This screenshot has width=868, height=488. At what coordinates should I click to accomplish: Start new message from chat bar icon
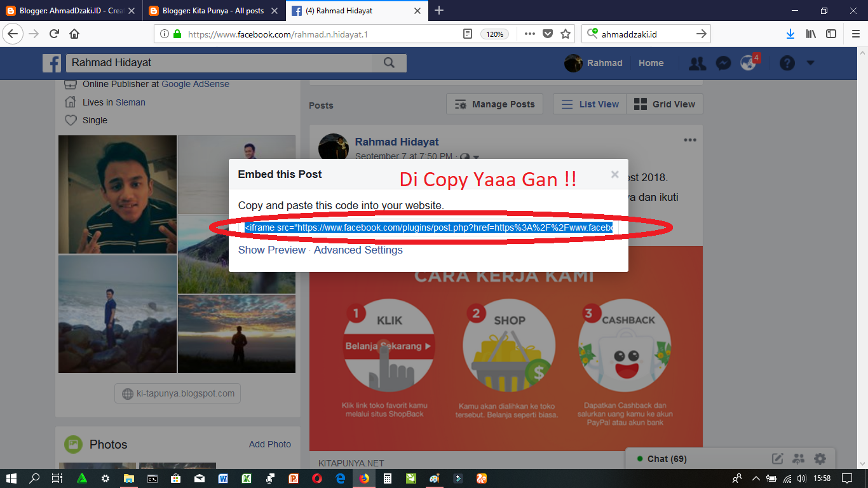[778, 459]
